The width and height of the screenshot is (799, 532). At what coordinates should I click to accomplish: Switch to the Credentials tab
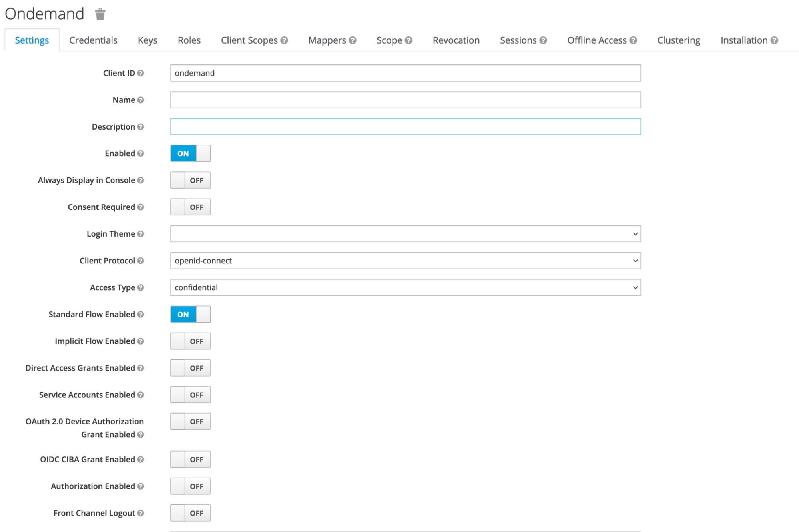tap(93, 40)
